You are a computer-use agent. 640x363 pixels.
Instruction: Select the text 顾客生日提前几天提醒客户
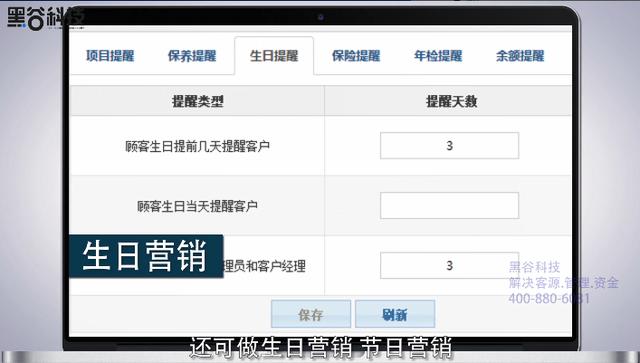point(198,146)
